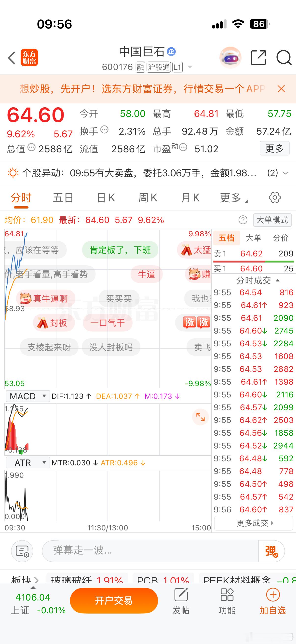Toggle 大单模式 button
296x644 pixels.
point(272,220)
